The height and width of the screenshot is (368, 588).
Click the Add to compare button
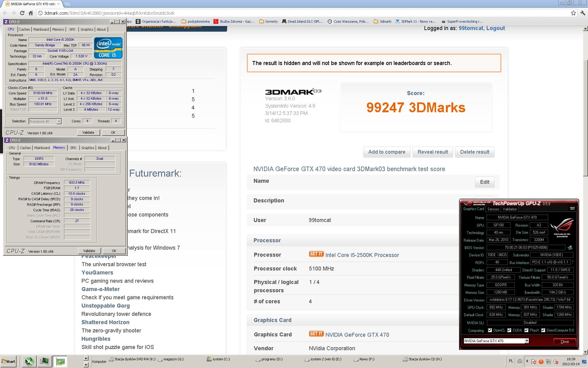click(x=387, y=152)
